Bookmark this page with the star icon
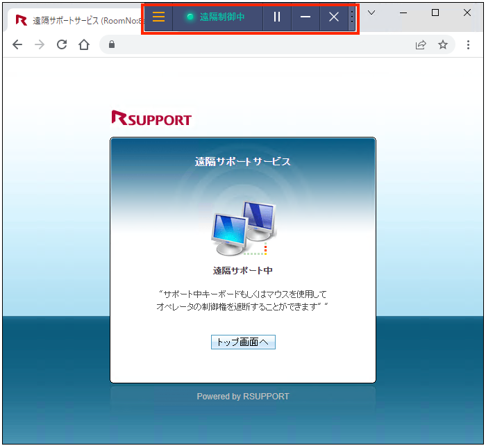 pos(443,44)
